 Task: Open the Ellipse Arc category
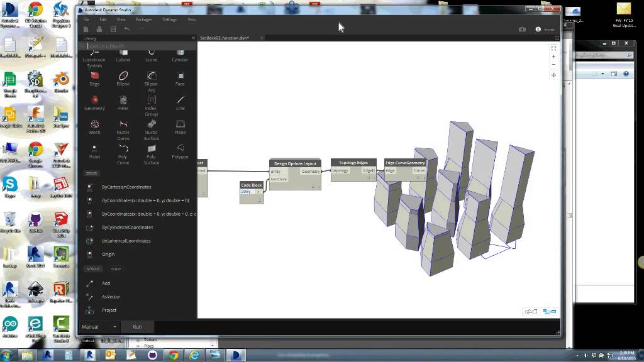coord(151,81)
